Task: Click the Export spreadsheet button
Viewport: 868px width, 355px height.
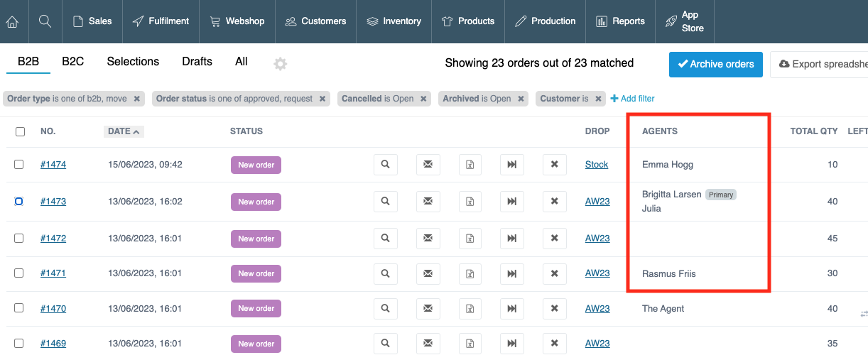Action: pyautogui.click(x=819, y=64)
